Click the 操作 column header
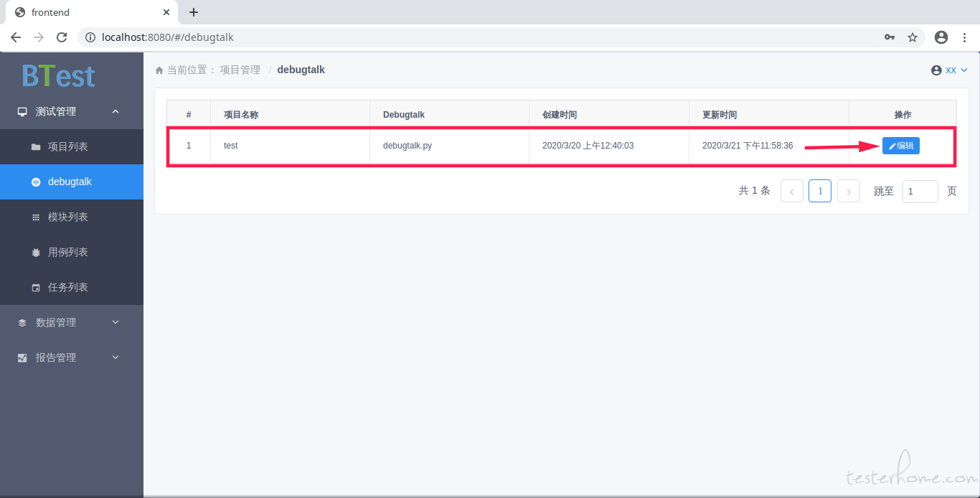The width and height of the screenshot is (980, 498). [x=903, y=115]
